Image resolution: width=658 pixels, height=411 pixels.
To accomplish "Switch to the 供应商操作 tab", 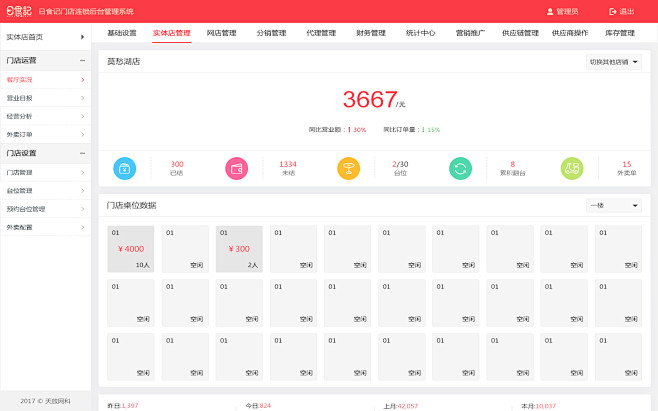I will [x=570, y=33].
